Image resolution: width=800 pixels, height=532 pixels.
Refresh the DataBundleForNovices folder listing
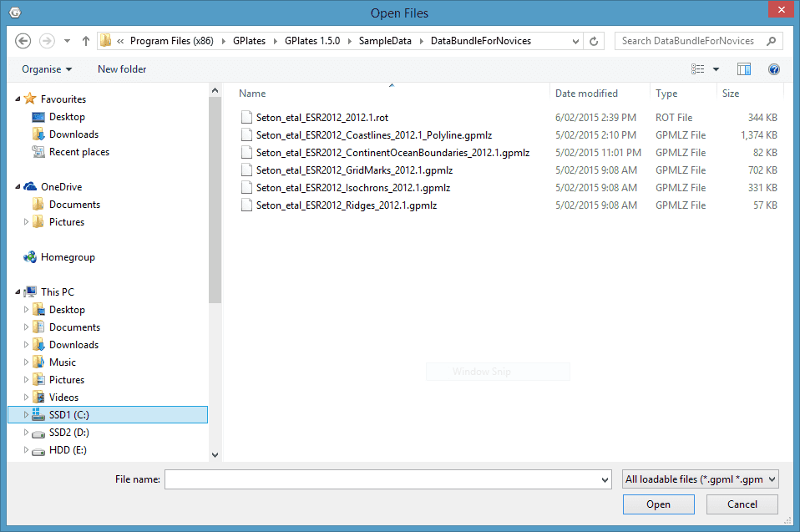[594, 41]
